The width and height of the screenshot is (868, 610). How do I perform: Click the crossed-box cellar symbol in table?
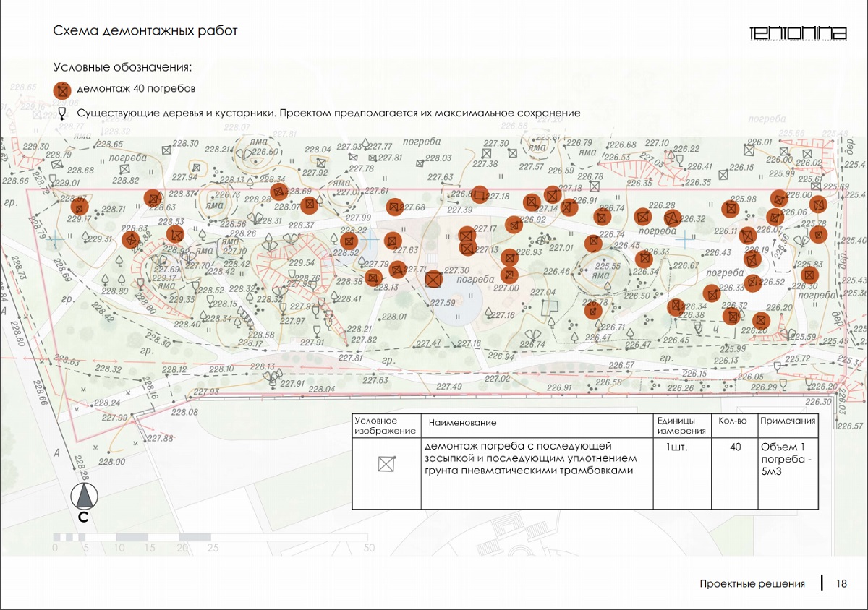click(386, 464)
